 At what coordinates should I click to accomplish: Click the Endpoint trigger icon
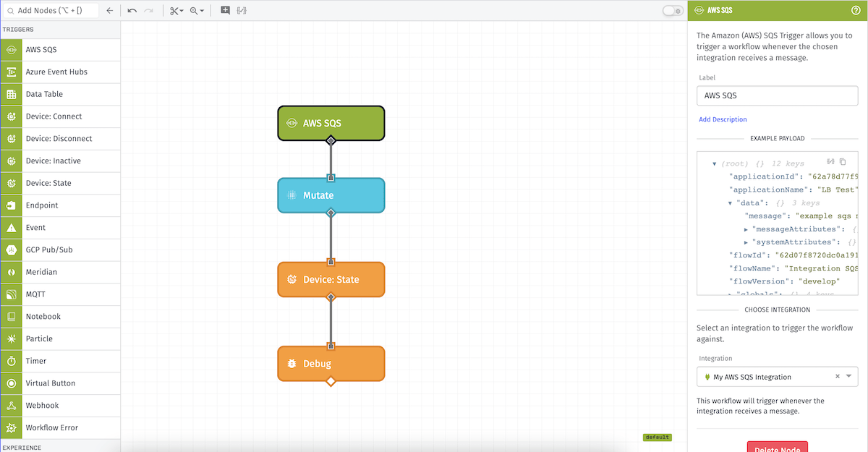tap(11, 205)
